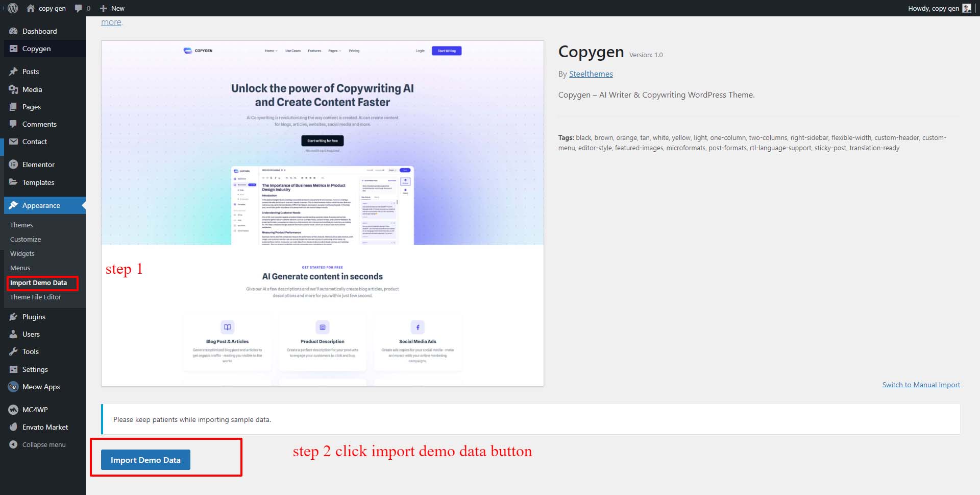Image resolution: width=980 pixels, height=495 pixels.
Task: Click the Tags list text
Action: click(752, 143)
